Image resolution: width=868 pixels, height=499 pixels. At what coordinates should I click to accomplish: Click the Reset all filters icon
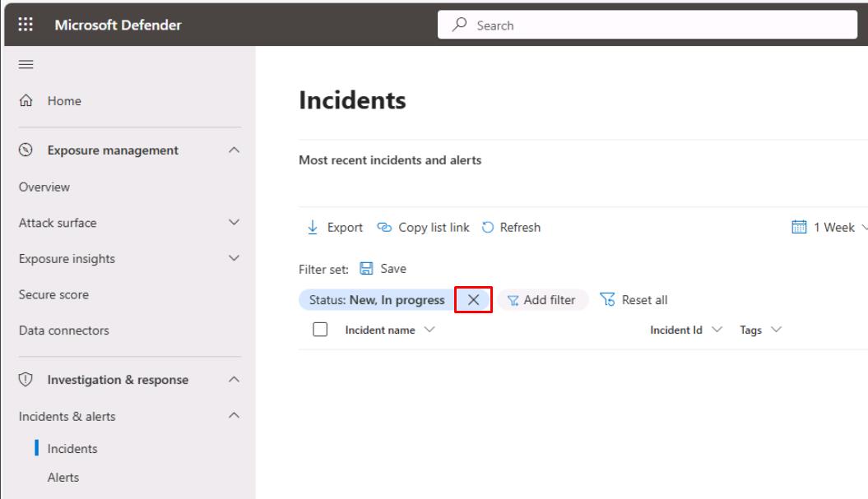[x=608, y=300]
